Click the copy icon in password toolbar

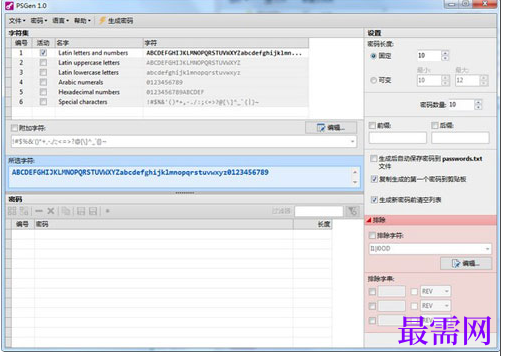click(66, 211)
